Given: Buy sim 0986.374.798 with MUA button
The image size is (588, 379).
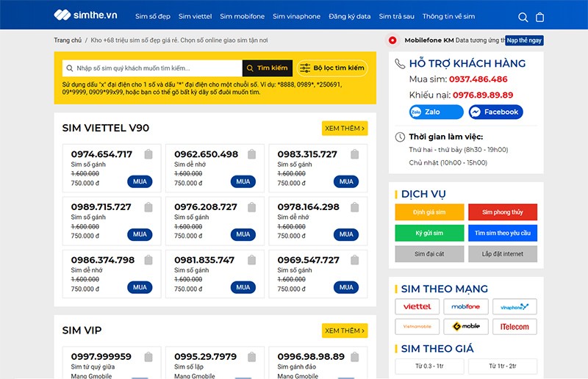Looking at the screenshot, I should tap(140, 287).
